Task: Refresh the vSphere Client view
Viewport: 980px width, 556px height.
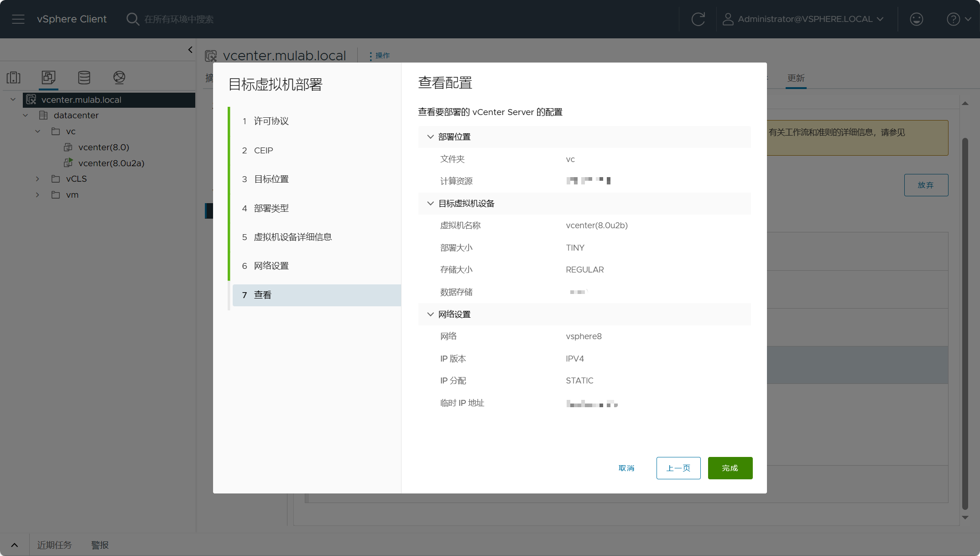Action: tap(698, 19)
